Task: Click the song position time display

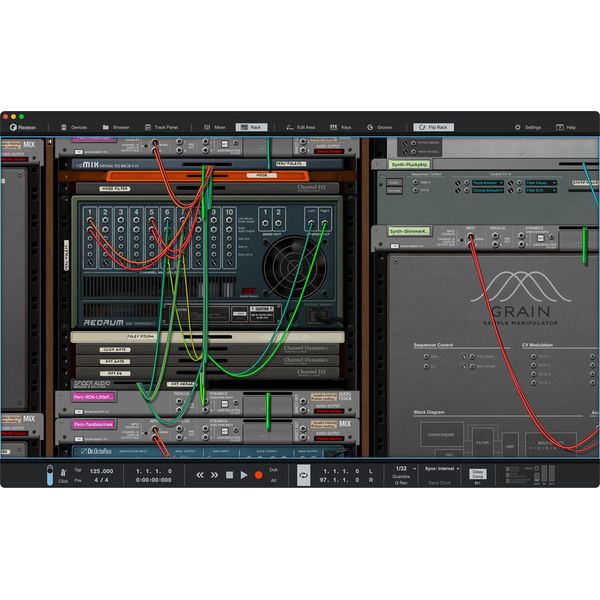Action: pos(154,480)
